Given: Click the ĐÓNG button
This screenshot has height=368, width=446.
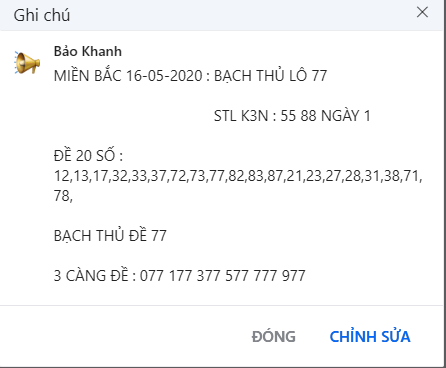Looking at the screenshot, I should [274, 336].
